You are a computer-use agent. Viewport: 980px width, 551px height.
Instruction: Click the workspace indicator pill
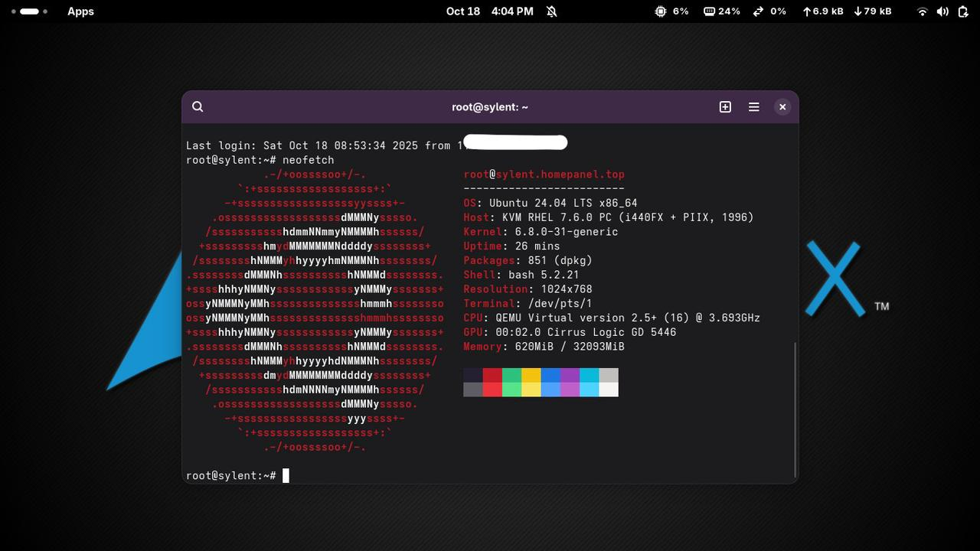[x=30, y=11]
